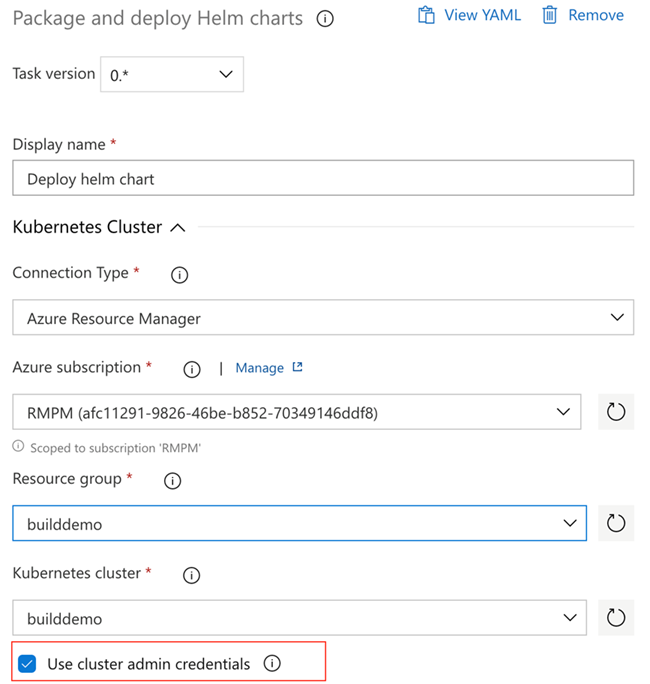
Task: Open the Manage subscription link
Action: tap(268, 368)
